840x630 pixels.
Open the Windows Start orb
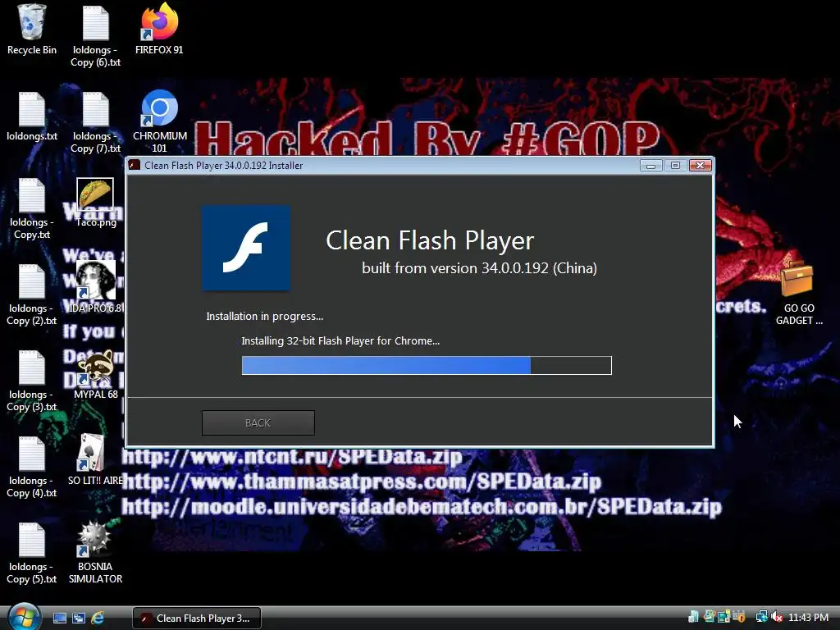24,617
